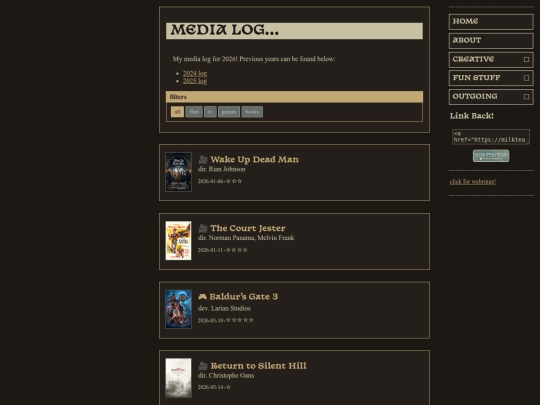Click the milktea site badge under Link Back
The width and height of the screenshot is (540, 405).
pyautogui.click(x=491, y=156)
